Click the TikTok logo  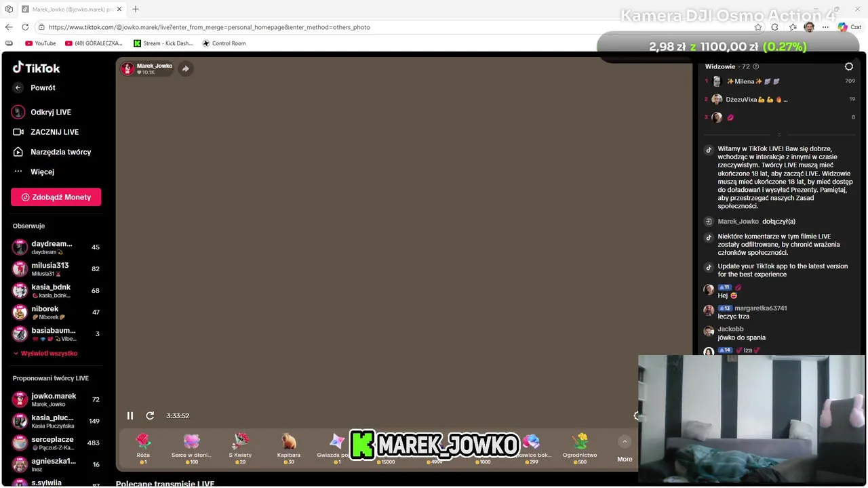[37, 68]
